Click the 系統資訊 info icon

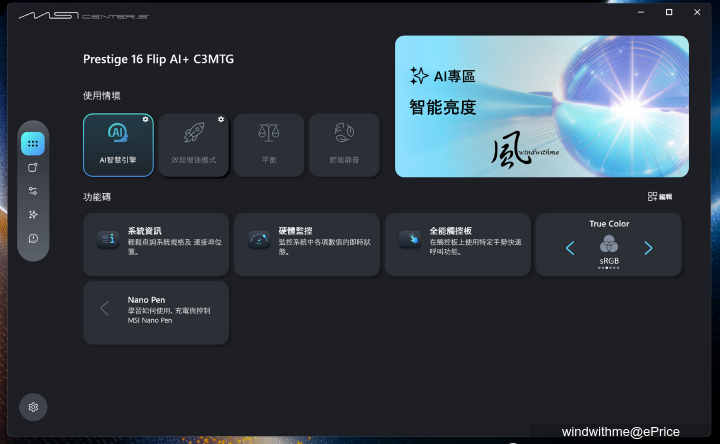[x=108, y=239]
